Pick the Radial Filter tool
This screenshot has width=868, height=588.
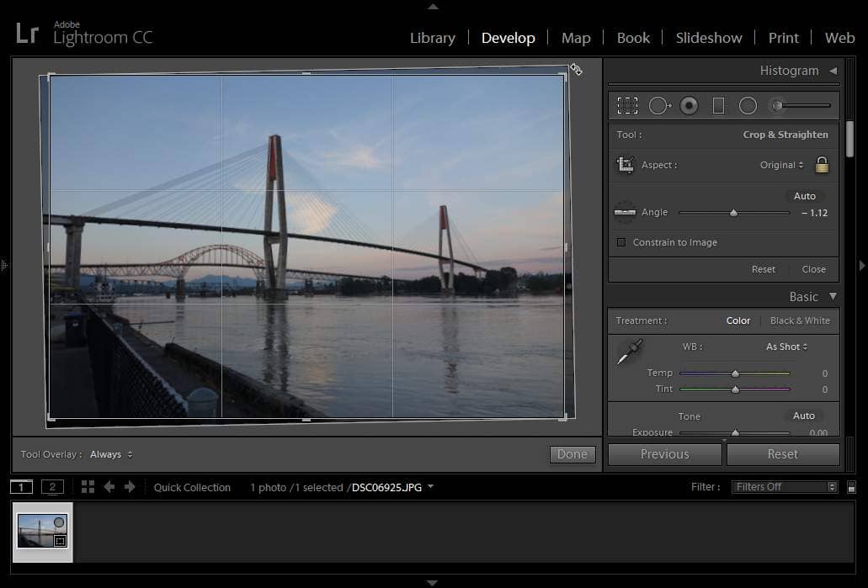click(748, 105)
